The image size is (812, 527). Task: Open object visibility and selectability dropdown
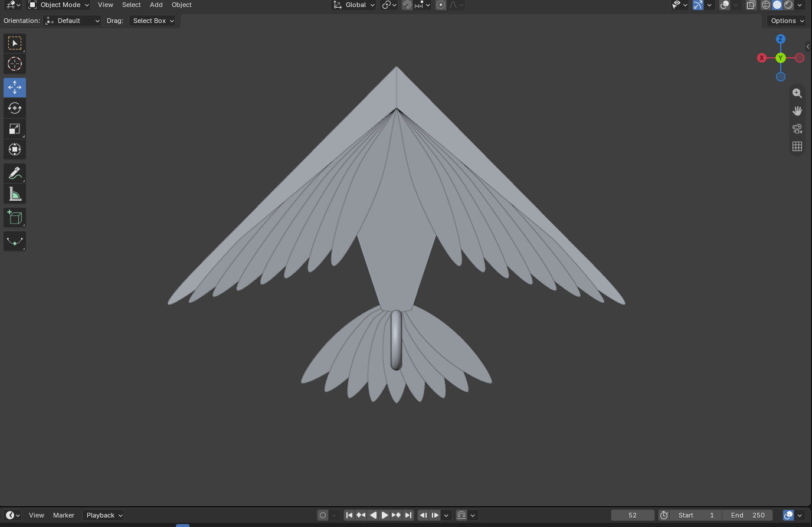point(680,5)
